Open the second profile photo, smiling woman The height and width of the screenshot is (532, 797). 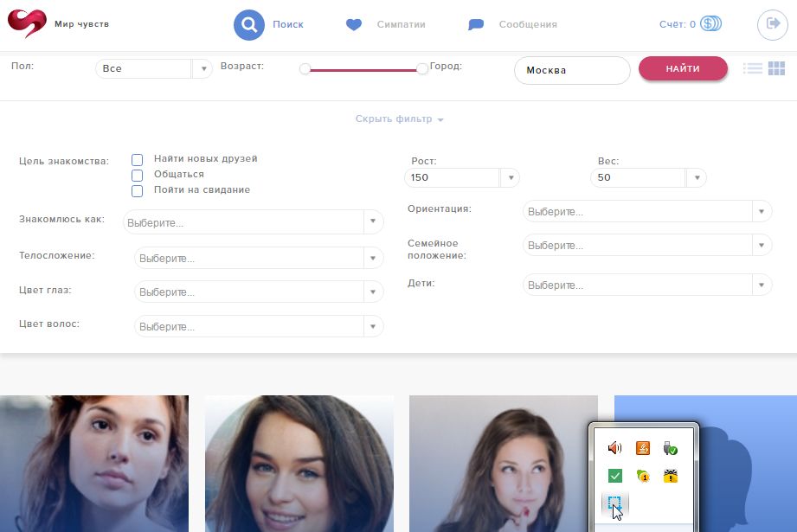(x=299, y=464)
